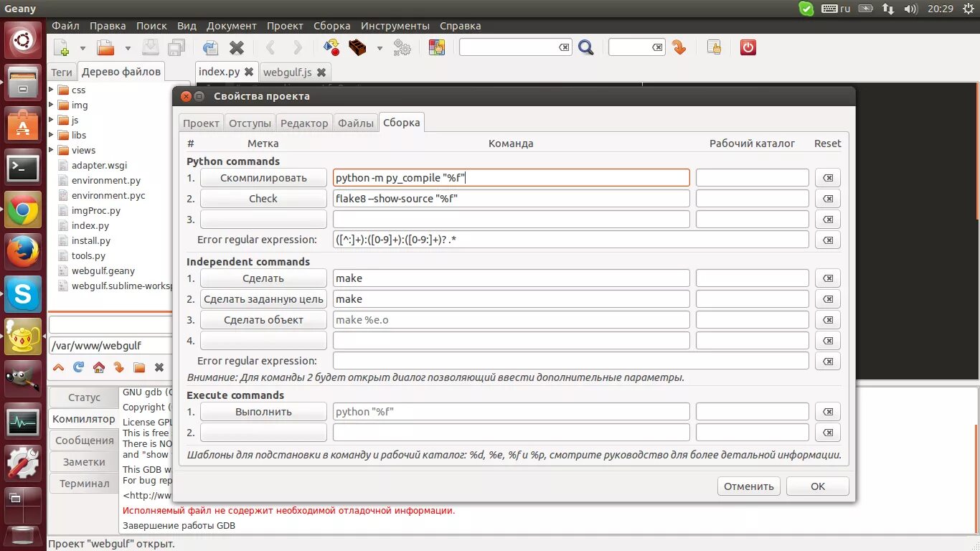This screenshot has width=980, height=551.
Task: Create a new file with toolbar icon
Action: [x=62, y=48]
